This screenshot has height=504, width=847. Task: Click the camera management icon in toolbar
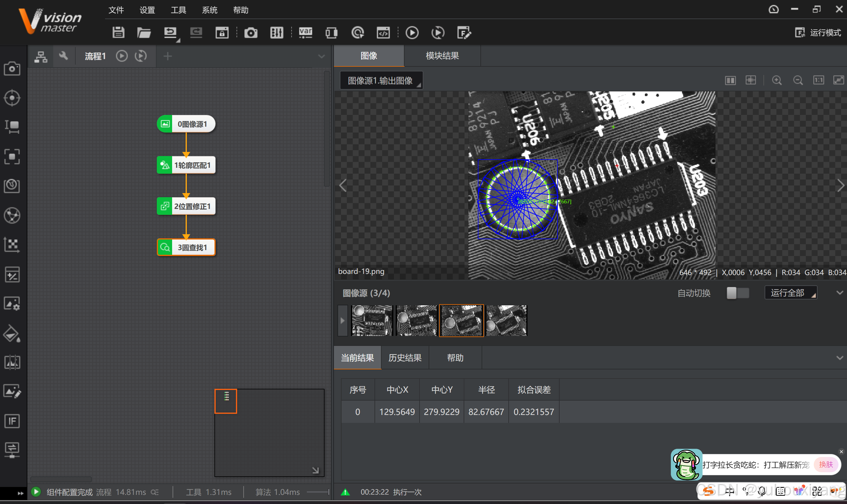coord(251,33)
